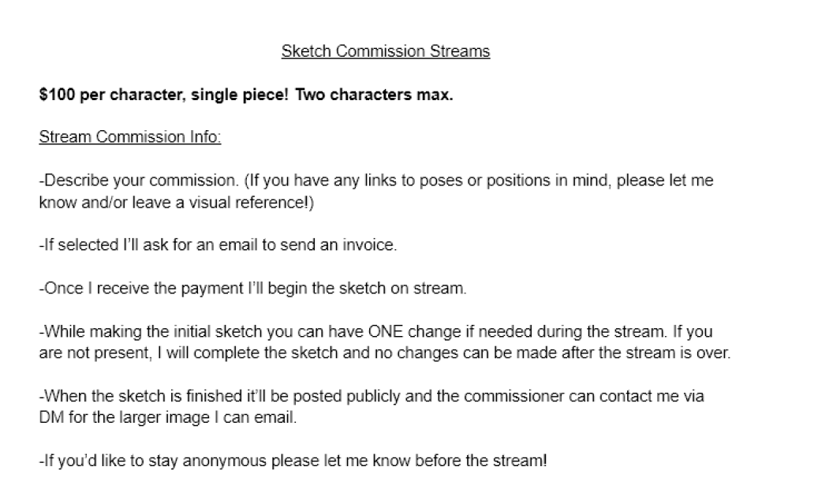The height and width of the screenshot is (504, 814).
Task: Click the Describe your commission sentence
Action: pos(139,181)
